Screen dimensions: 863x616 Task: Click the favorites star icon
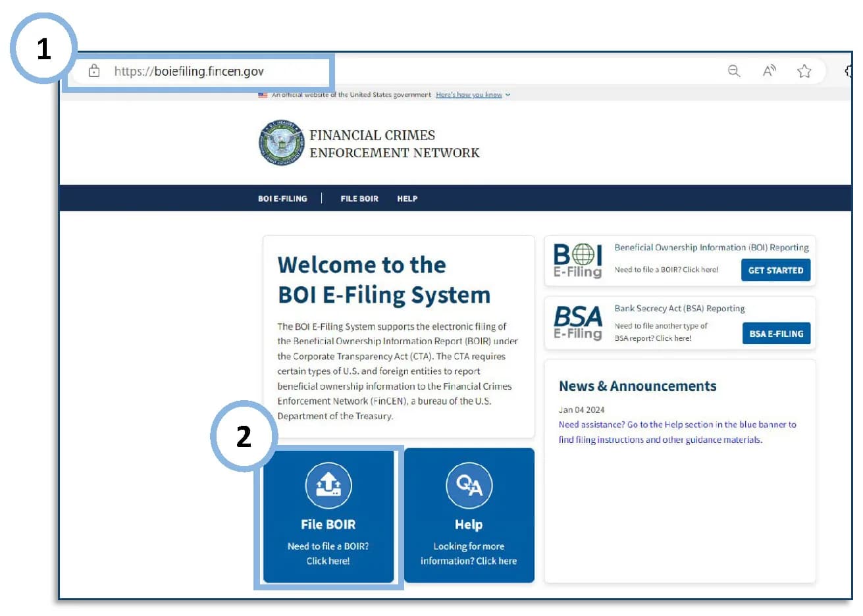pyautogui.click(x=804, y=71)
